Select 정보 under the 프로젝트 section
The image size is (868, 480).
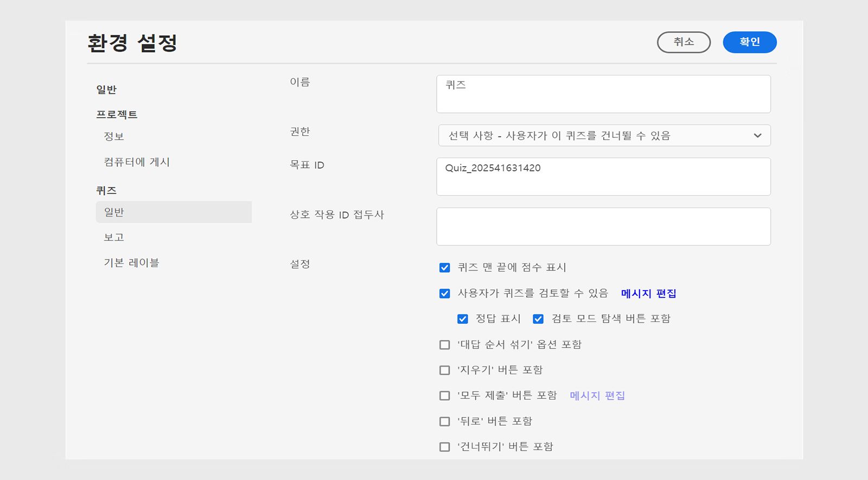point(114,136)
